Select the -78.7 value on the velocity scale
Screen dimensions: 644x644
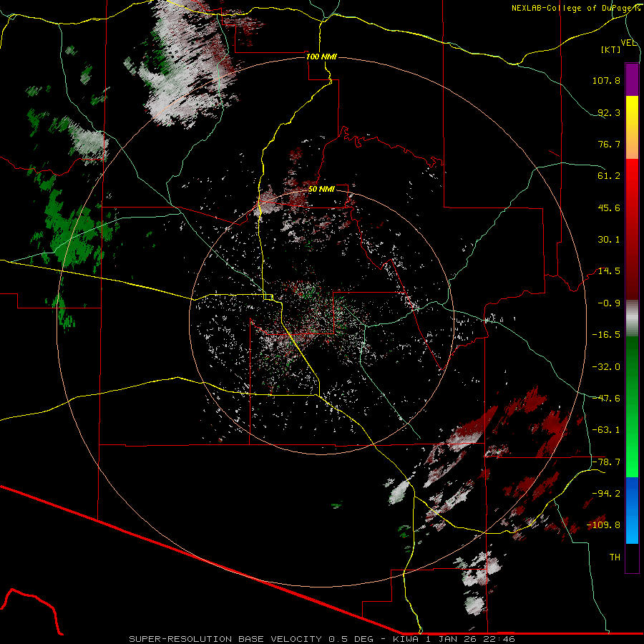coord(606,462)
